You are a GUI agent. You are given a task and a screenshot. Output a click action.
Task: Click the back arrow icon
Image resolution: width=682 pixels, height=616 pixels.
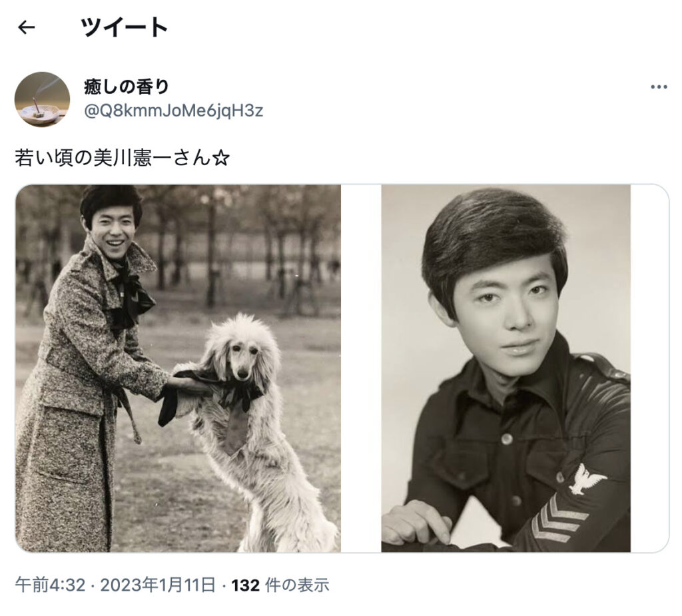[x=26, y=27]
